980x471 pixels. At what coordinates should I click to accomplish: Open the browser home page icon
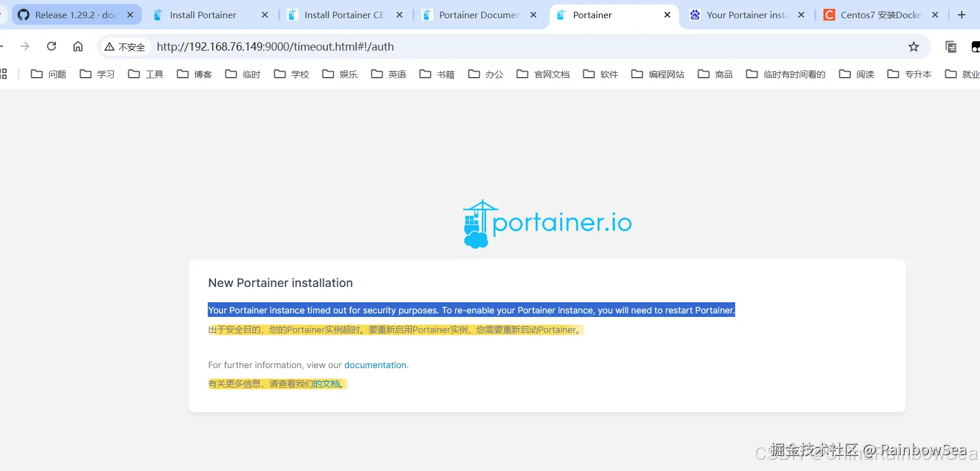pos(78,46)
